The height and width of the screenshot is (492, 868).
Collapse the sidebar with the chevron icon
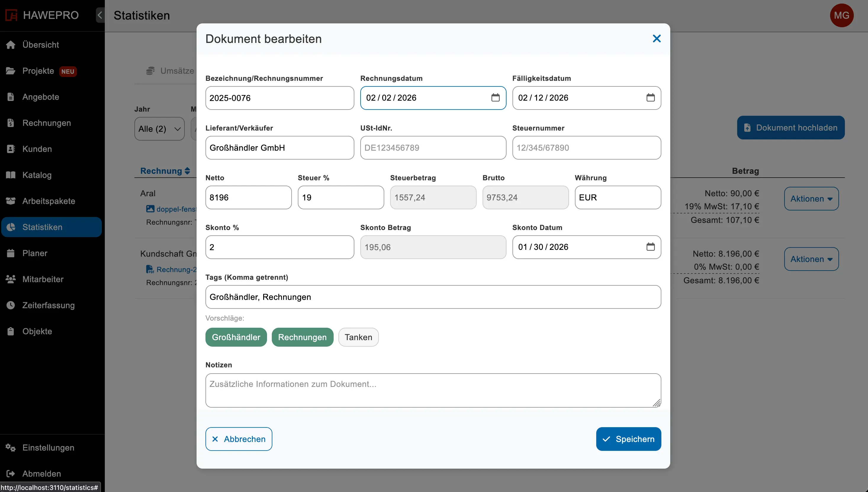(x=100, y=15)
